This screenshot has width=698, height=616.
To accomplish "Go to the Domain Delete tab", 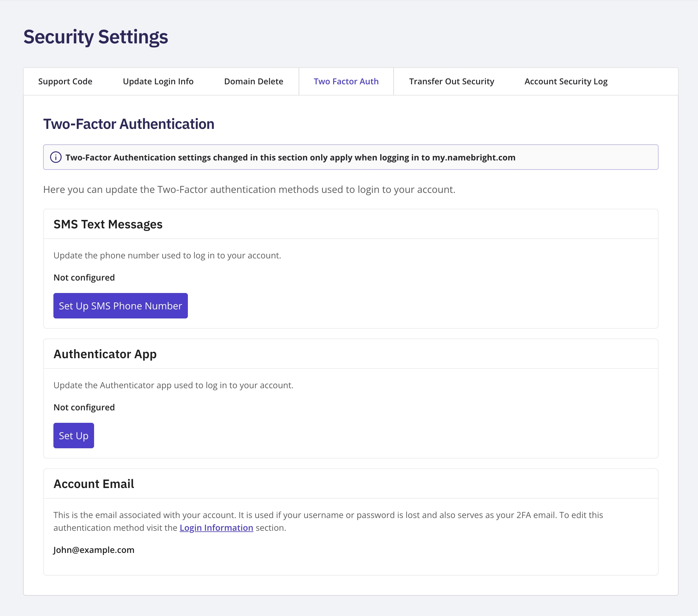I will (254, 82).
